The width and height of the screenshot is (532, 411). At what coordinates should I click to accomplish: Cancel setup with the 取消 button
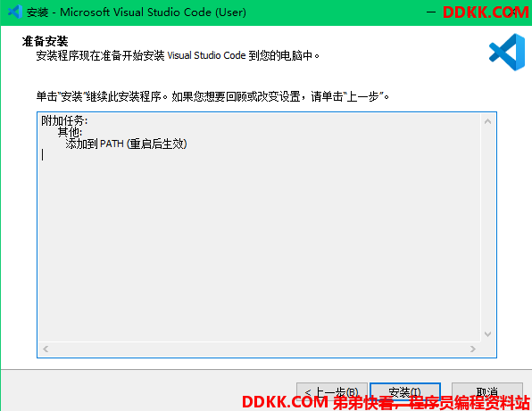click(x=486, y=392)
